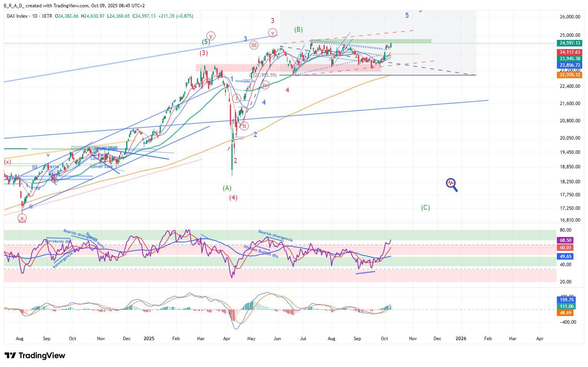Screen dimensions: 588x367
Task: Click the 2026 label on time axis
Action: point(461,339)
